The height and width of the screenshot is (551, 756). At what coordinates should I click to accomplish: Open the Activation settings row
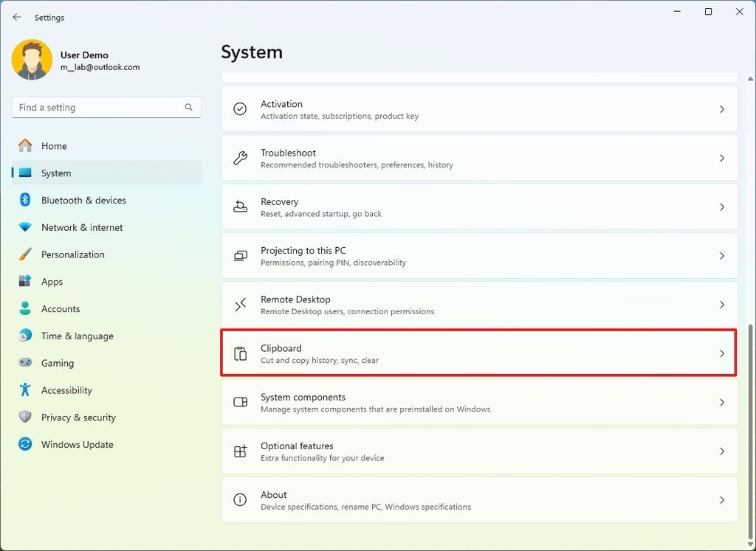pos(478,109)
